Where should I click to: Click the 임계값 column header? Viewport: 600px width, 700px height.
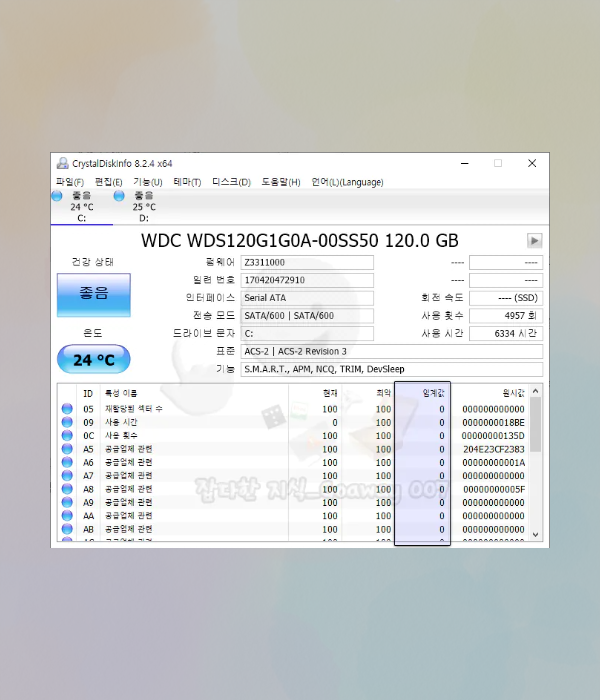(x=433, y=393)
